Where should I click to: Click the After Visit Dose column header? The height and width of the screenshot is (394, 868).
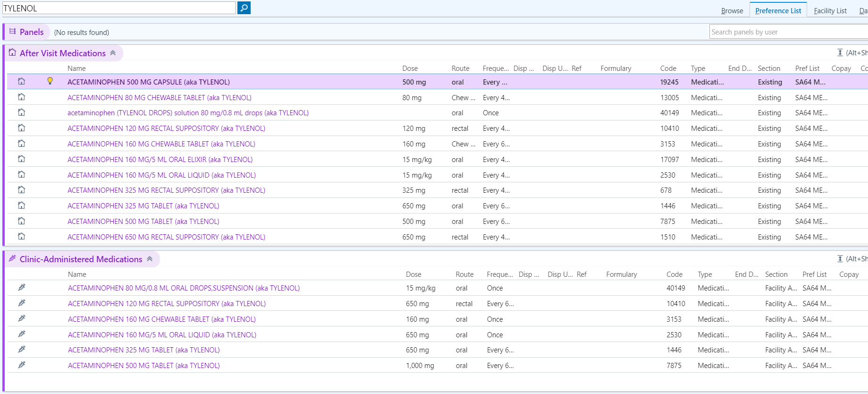(x=410, y=69)
